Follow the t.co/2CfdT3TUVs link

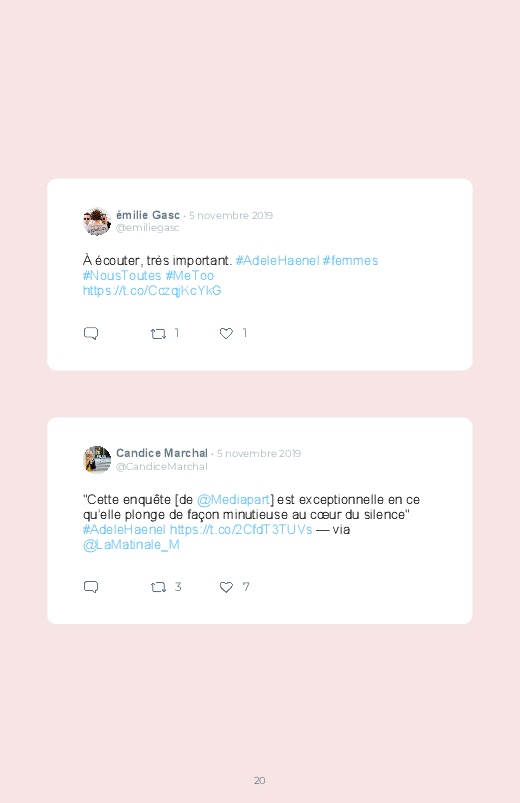click(241, 530)
